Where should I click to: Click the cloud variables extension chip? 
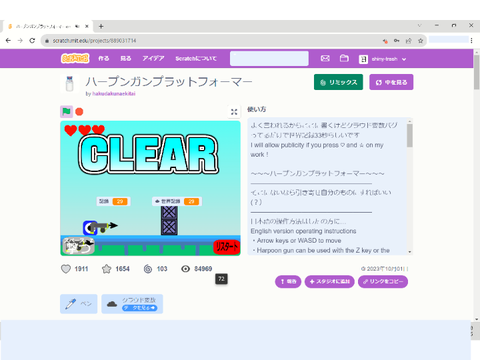[132, 304]
